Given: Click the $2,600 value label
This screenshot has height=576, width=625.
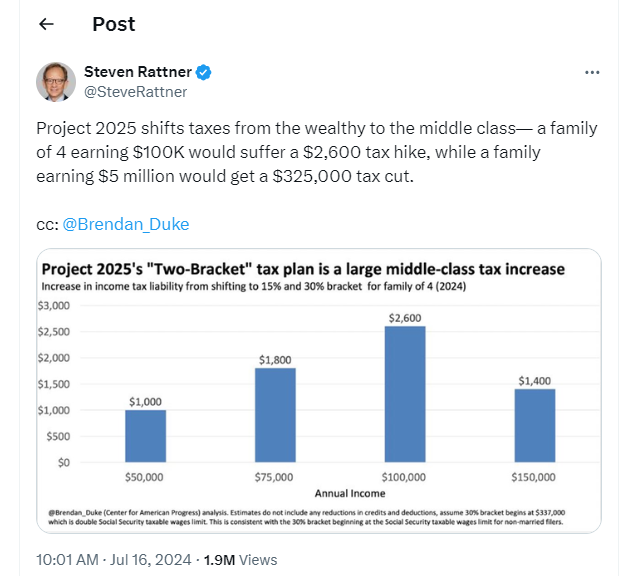Looking at the screenshot, I should pos(404,317).
